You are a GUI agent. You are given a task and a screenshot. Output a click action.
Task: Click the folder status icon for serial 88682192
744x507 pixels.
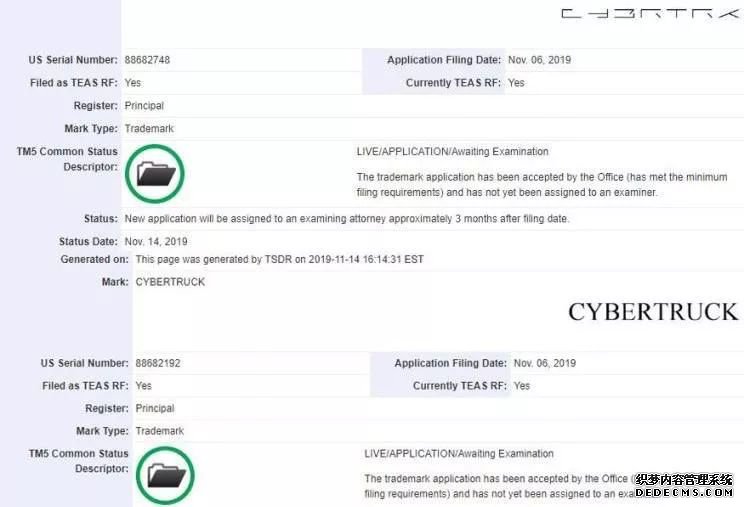(x=165, y=476)
